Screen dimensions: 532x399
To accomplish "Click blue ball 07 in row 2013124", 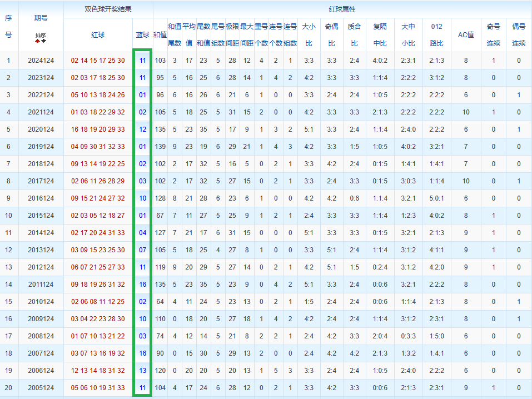I will pyautogui.click(x=142, y=250).
